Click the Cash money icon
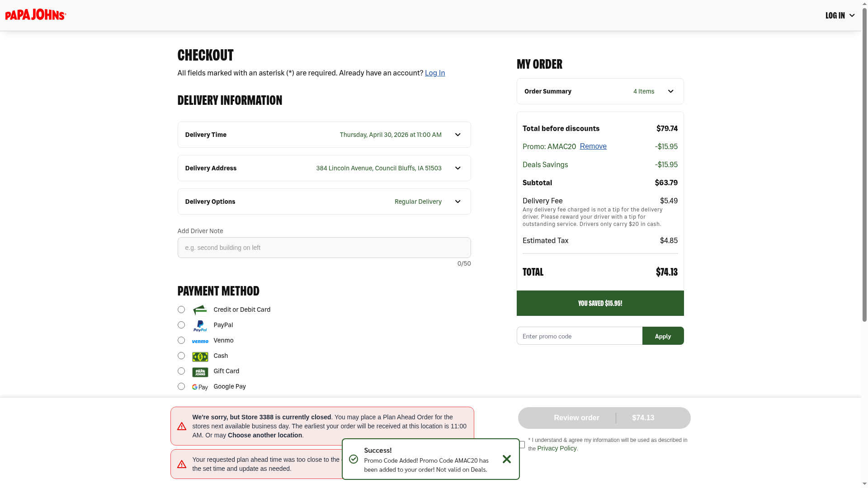Viewport: 868px width, 488px height. pos(200,357)
